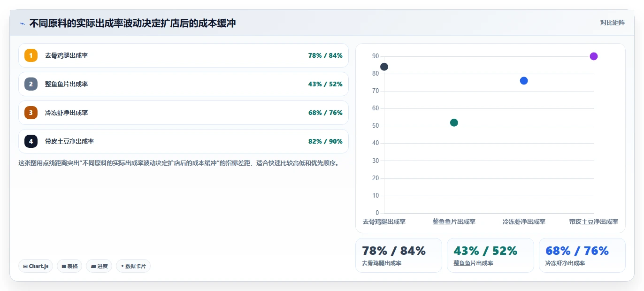This screenshot has width=644, height=291.
Task: Click the orange number 1 badge
Action: click(x=31, y=55)
